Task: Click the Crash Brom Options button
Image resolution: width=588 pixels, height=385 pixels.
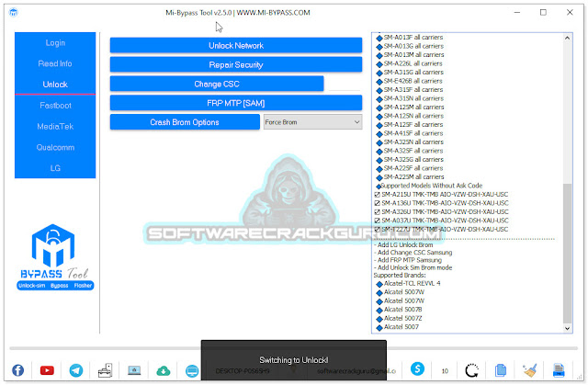Action: point(185,122)
